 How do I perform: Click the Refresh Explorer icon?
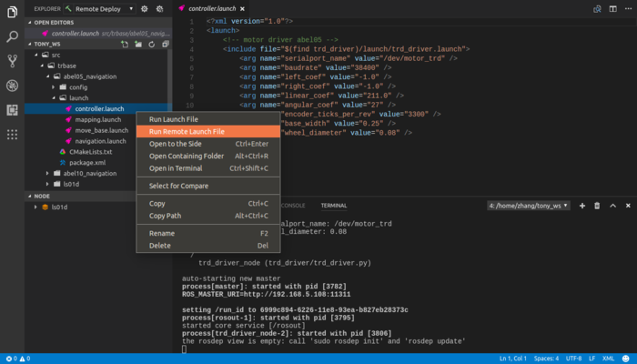point(152,44)
